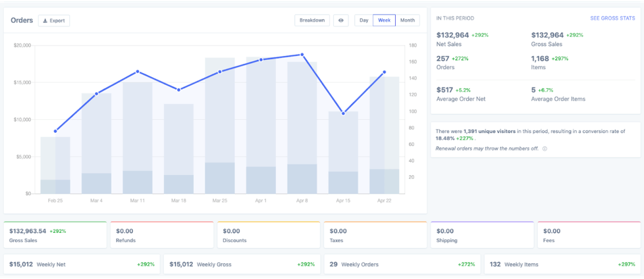This screenshot has width=644, height=279.
Task: Select the Week view tab
Action: point(384,20)
